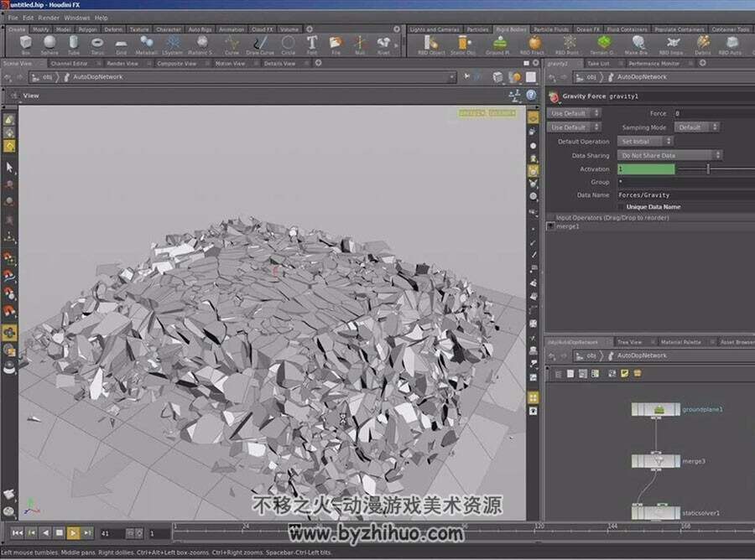The height and width of the screenshot is (560, 755).
Task: Open the Render menu
Action: pyautogui.click(x=49, y=18)
